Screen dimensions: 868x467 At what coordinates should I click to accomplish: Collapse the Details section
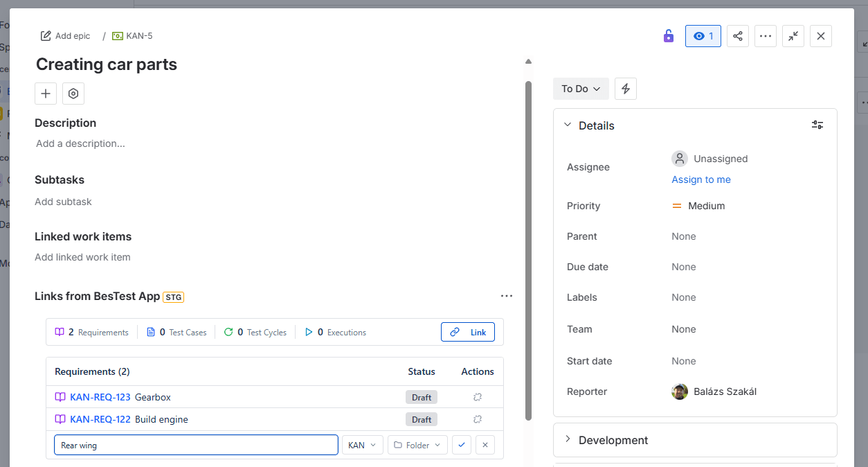(x=568, y=125)
